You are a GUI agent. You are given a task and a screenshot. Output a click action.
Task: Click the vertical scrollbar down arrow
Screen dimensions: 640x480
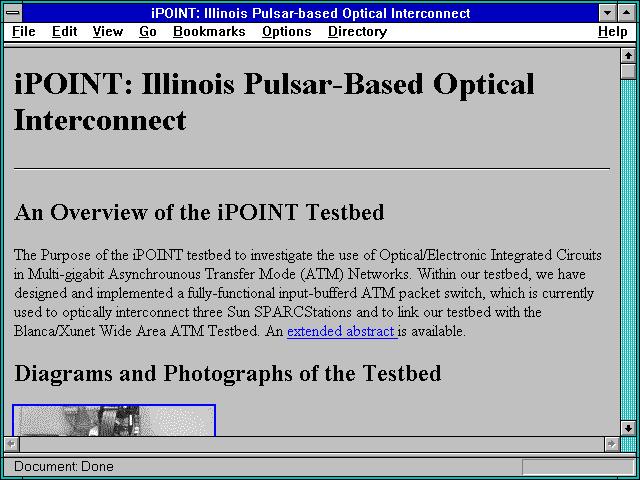(x=628, y=428)
